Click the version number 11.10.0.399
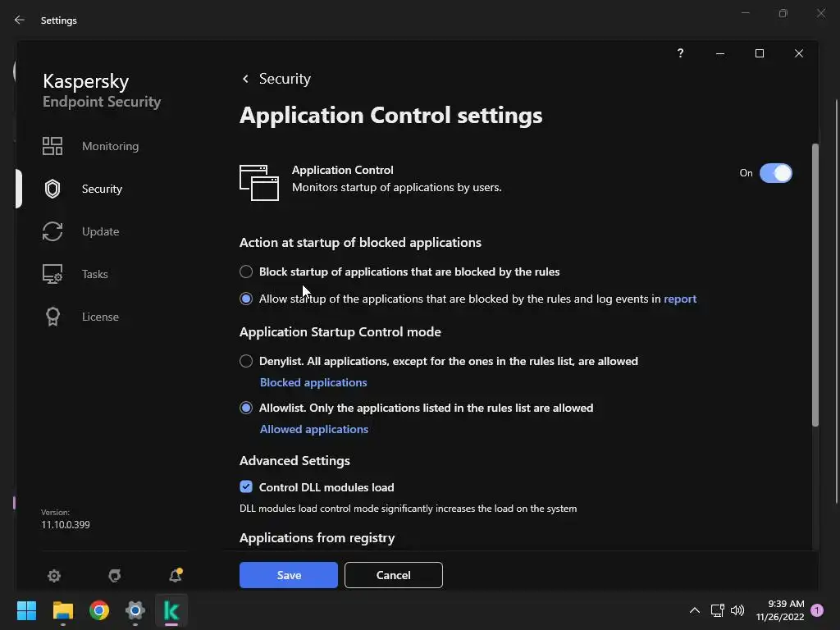This screenshot has width=840, height=630. point(66,524)
